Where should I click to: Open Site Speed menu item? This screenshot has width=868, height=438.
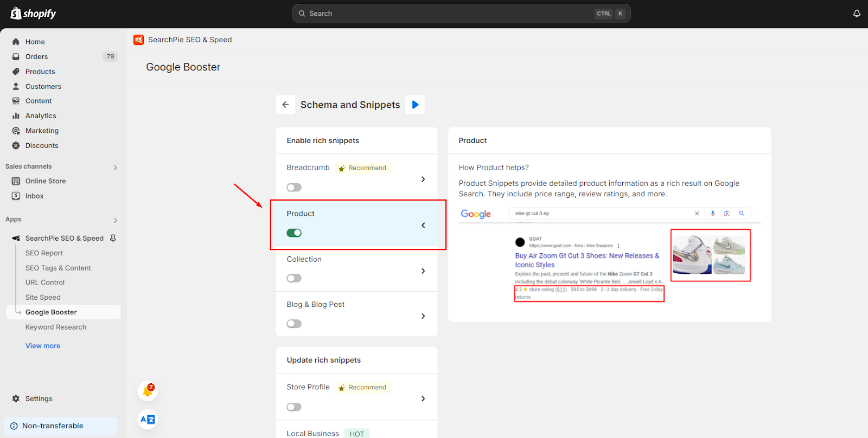coord(43,297)
